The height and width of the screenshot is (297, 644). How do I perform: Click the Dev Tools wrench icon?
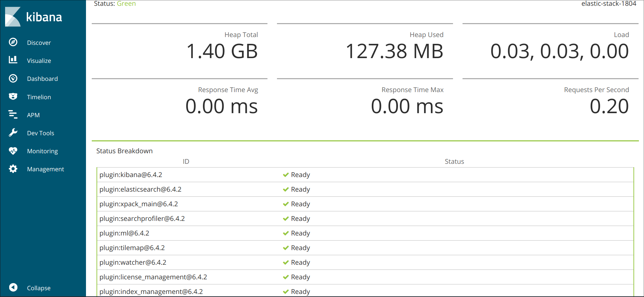[13, 133]
